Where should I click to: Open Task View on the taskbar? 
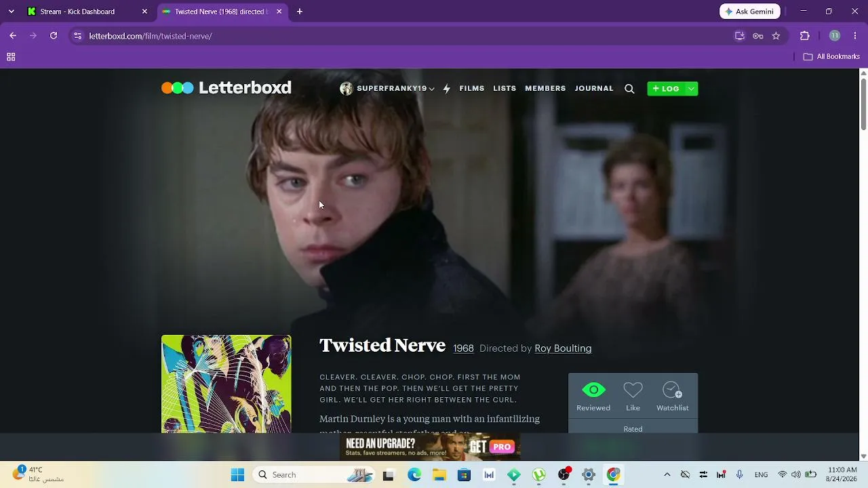[389, 474]
